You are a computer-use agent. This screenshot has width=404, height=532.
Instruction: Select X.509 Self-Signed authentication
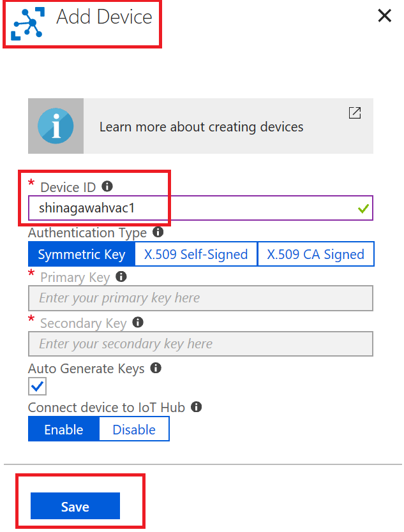click(195, 254)
